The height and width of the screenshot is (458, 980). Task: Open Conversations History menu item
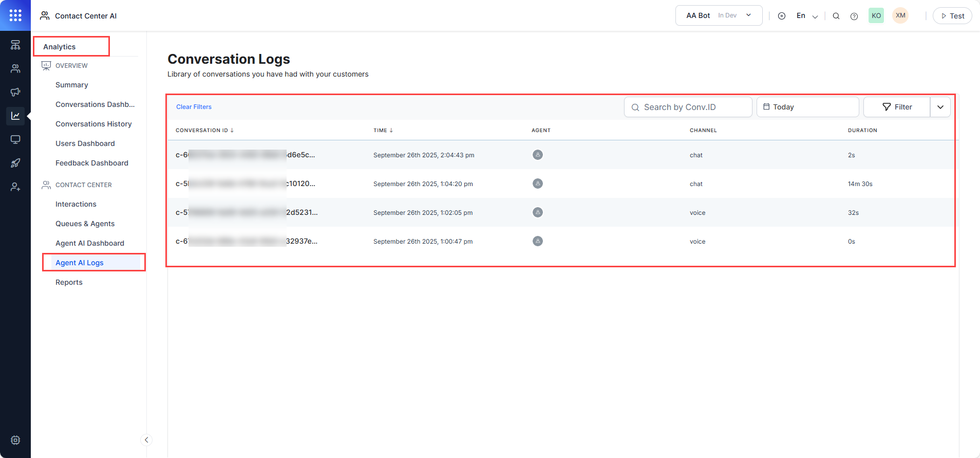pos(93,124)
